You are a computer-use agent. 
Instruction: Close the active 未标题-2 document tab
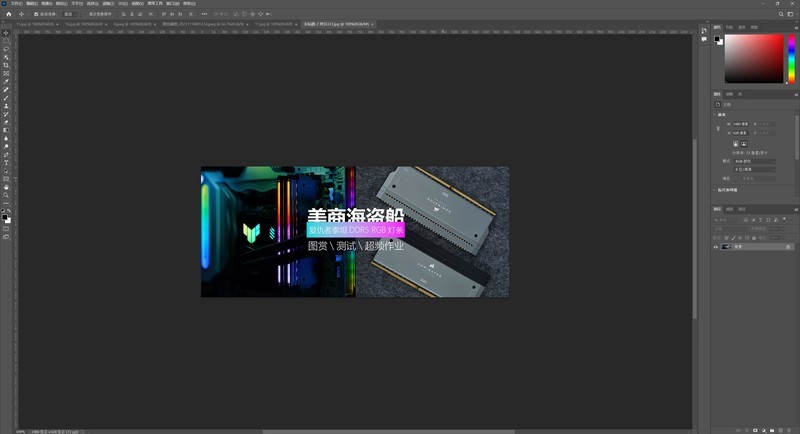372,24
